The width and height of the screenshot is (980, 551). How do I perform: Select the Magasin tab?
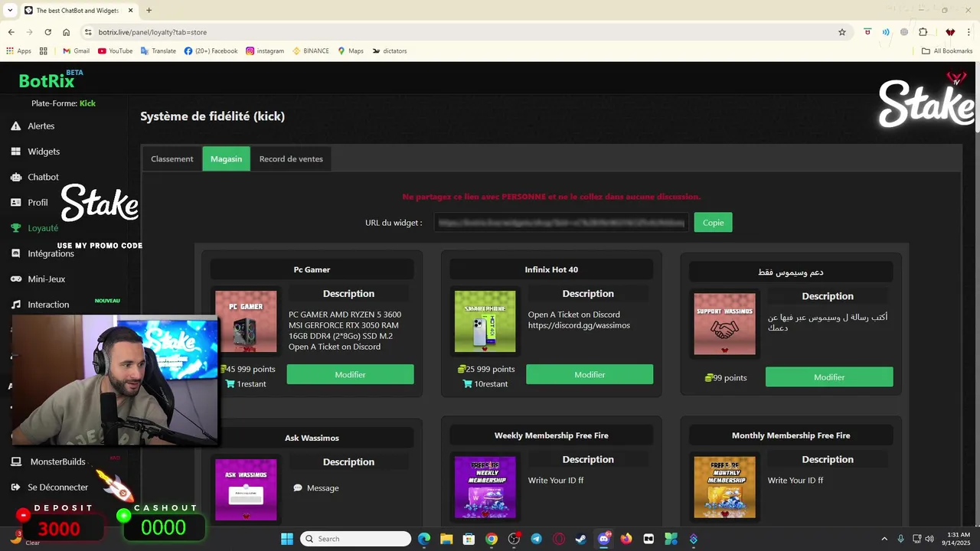[x=227, y=159]
